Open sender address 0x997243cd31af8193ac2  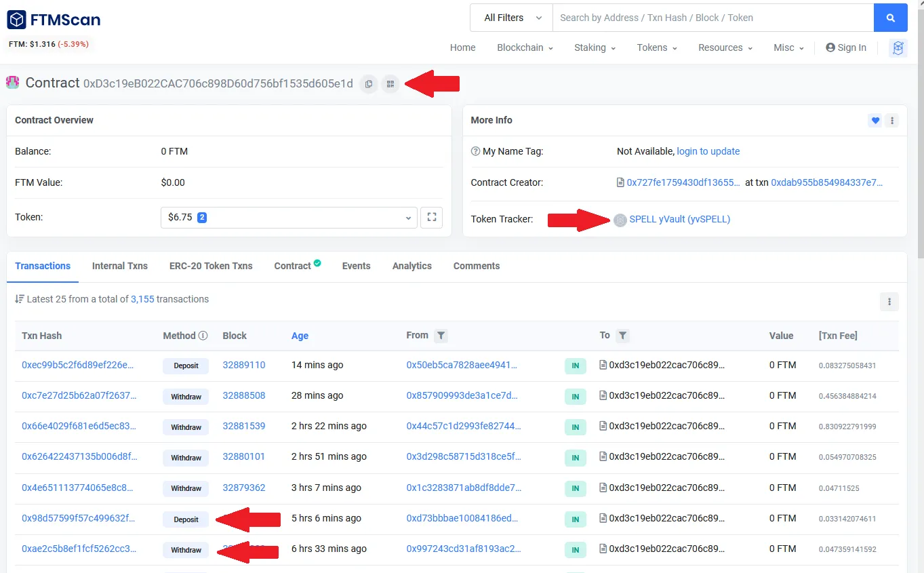pos(464,549)
